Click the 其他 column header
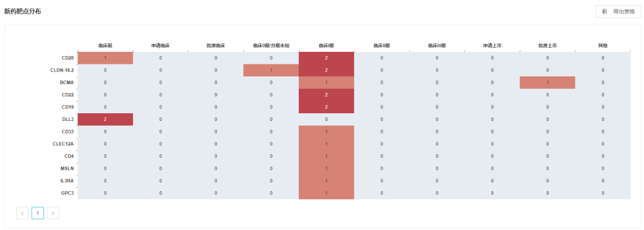644x230 pixels. coord(602,46)
